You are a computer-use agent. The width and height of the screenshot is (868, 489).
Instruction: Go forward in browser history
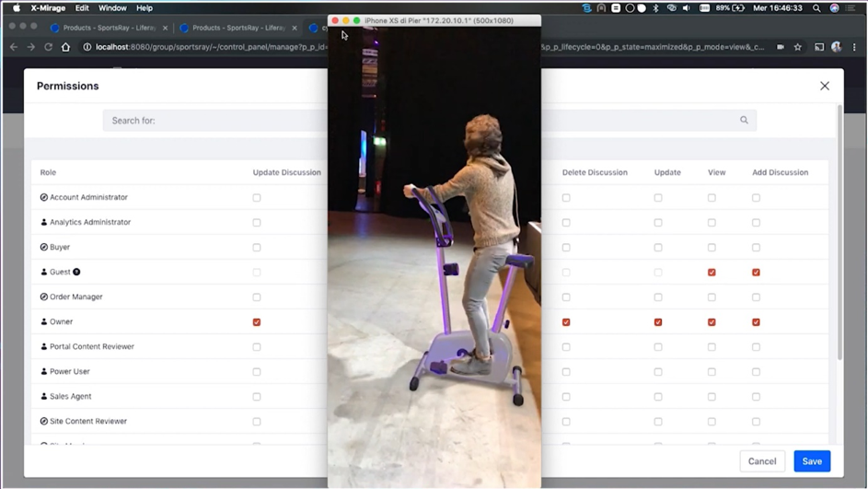point(31,47)
